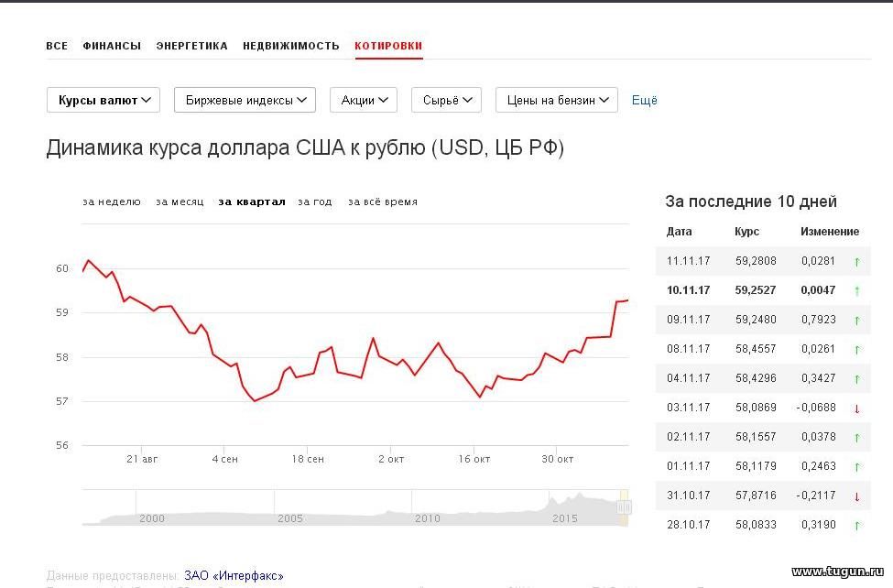Switch chart range to 'за год'

(315, 201)
